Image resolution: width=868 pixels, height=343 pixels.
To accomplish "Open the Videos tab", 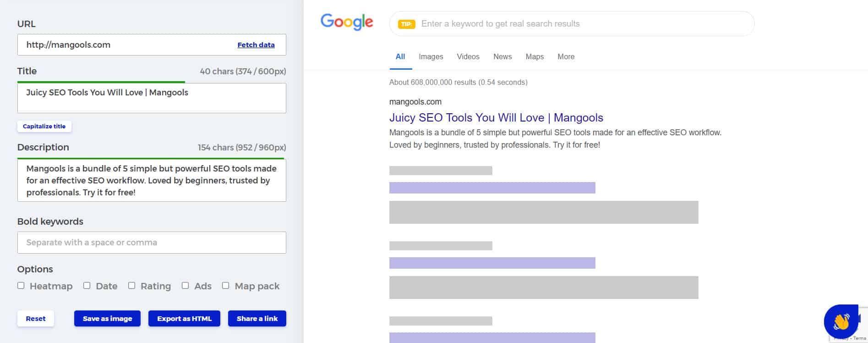I will coord(468,57).
